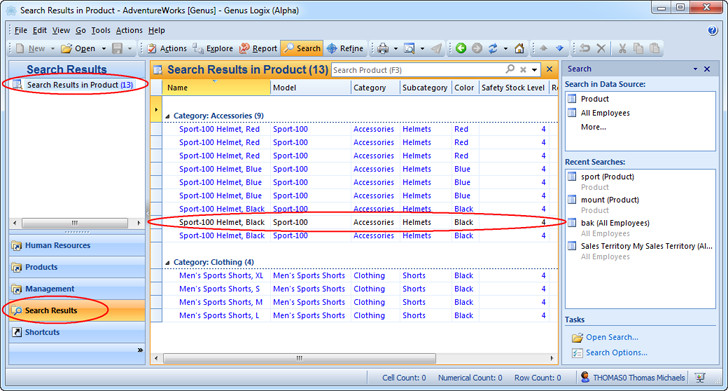Click the Report toolbar button

tap(258, 48)
